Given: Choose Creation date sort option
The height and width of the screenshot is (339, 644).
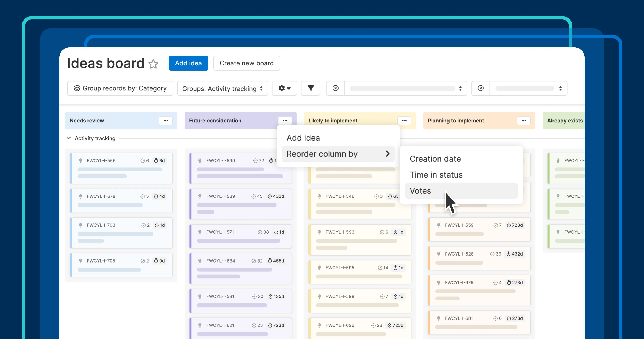Looking at the screenshot, I should tap(435, 159).
